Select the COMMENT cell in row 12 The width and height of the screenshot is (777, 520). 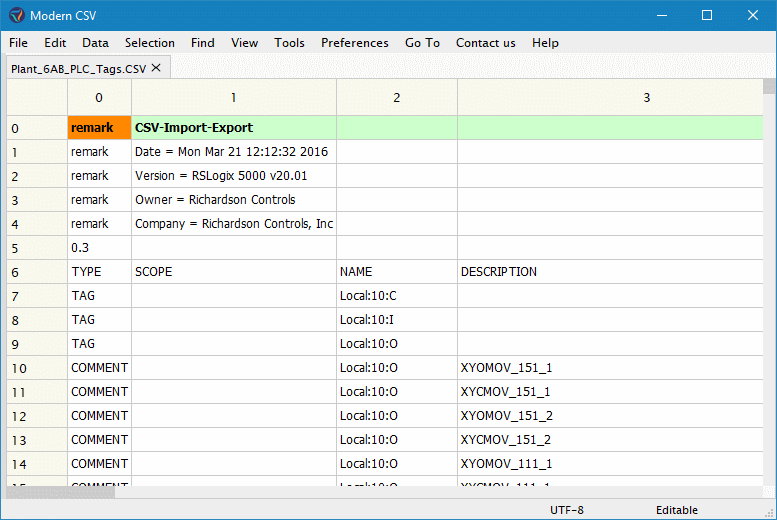point(99,415)
